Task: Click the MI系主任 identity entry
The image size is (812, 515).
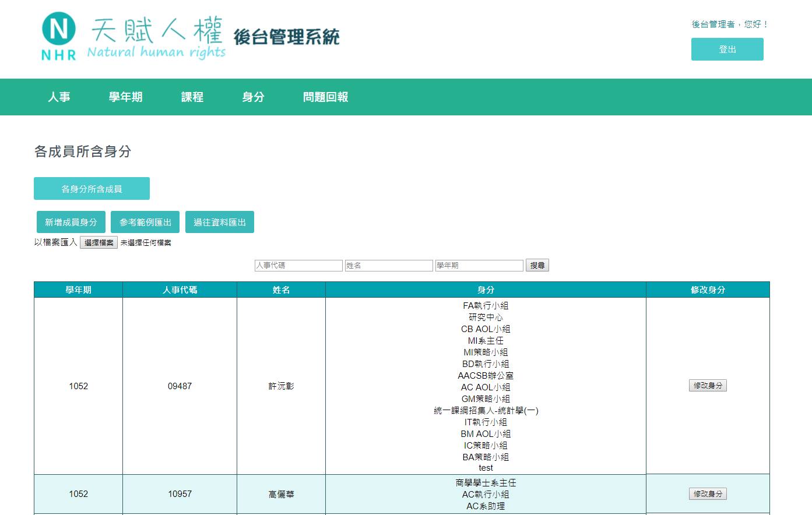Action: (x=486, y=341)
